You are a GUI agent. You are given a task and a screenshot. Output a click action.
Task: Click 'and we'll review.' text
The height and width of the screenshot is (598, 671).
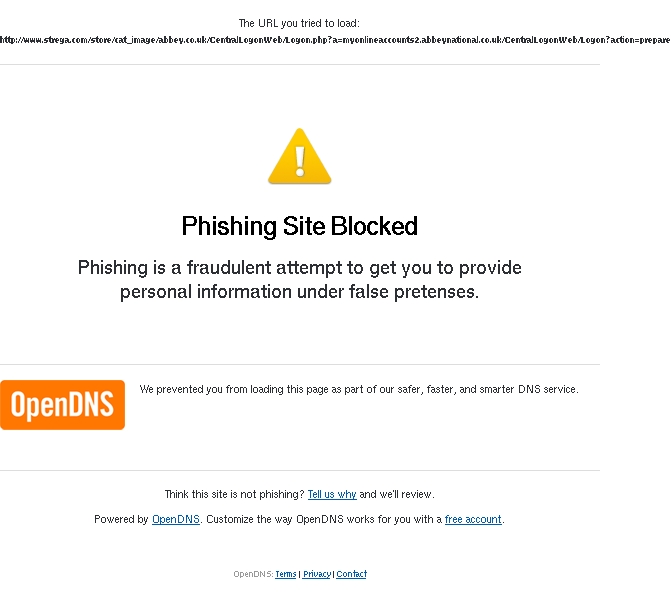tap(397, 494)
